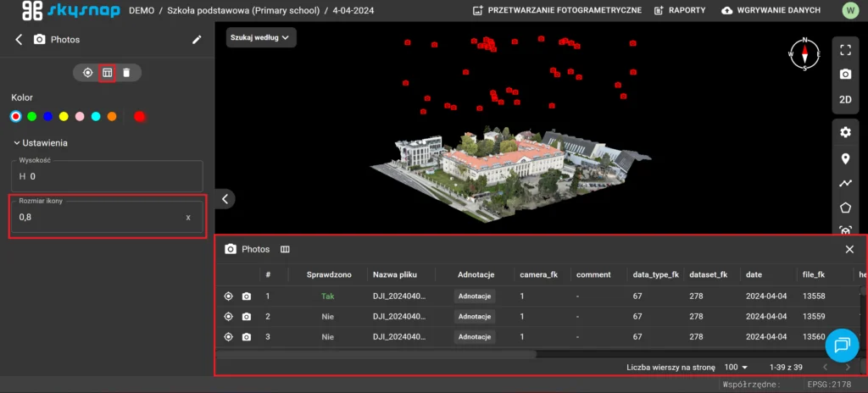Click the pencil edit icon beside Photos
This screenshot has width=868, height=393.
[197, 39]
